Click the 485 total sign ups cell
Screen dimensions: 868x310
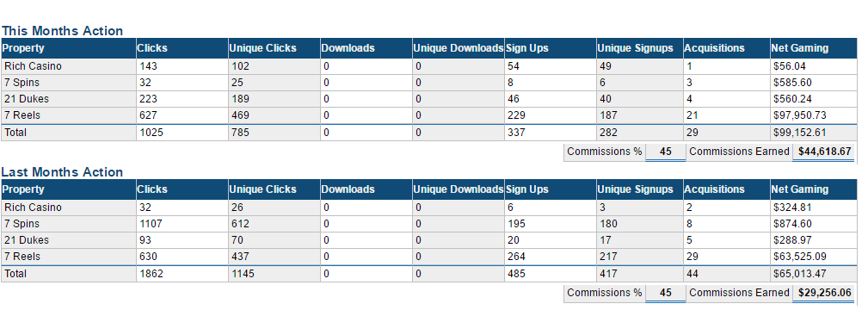pos(551,274)
